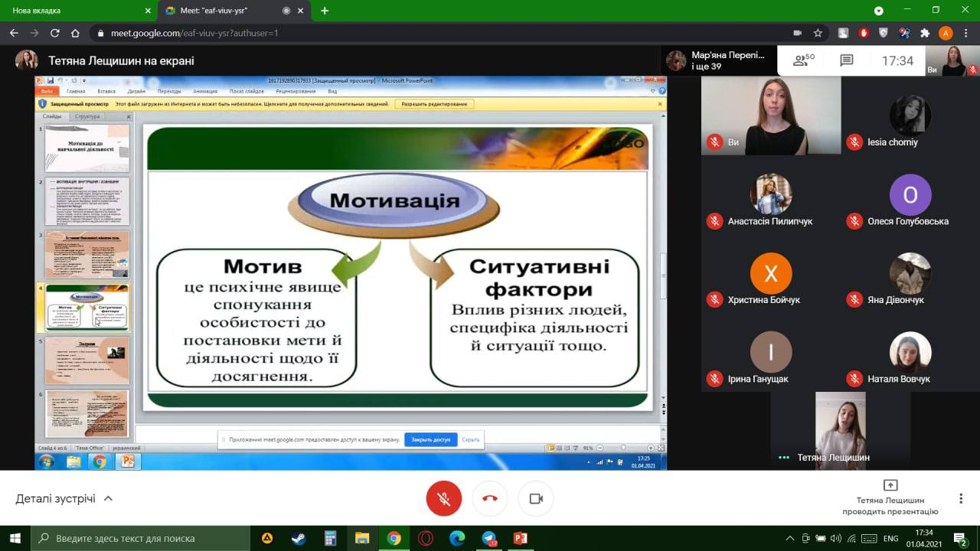Open the Meet chat panel
The height and width of the screenshot is (551, 980).
click(x=846, y=60)
